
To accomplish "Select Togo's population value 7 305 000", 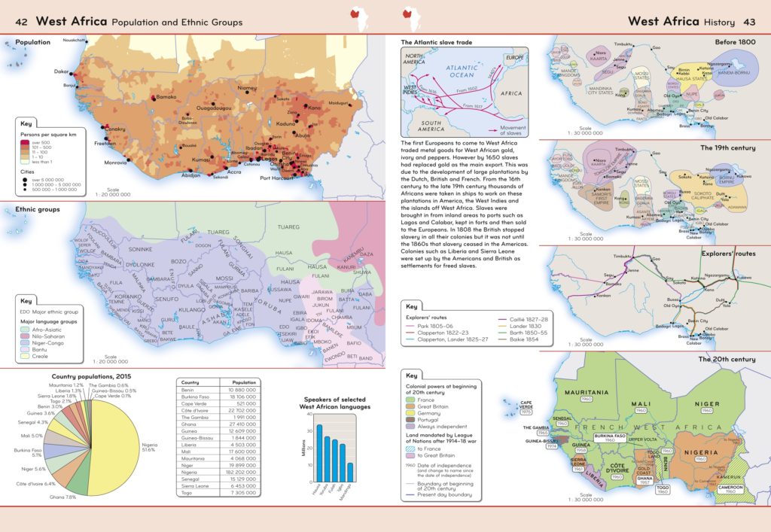I will point(244,493).
